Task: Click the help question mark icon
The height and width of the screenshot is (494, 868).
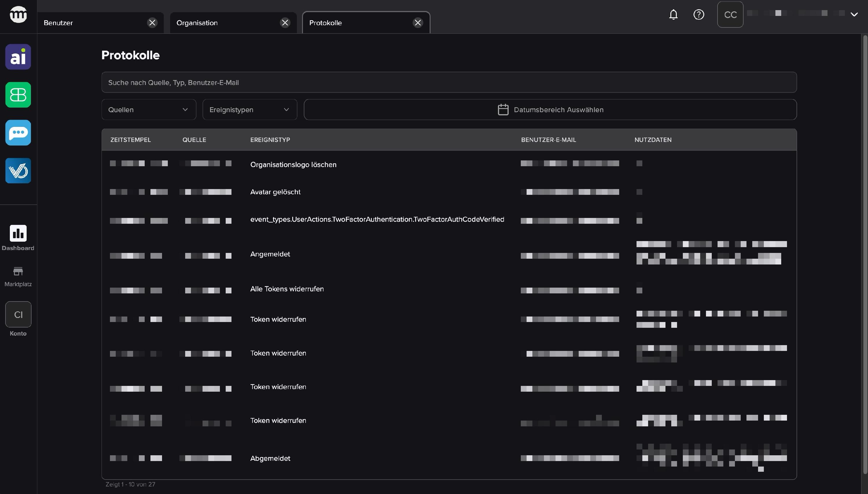Action: click(698, 14)
